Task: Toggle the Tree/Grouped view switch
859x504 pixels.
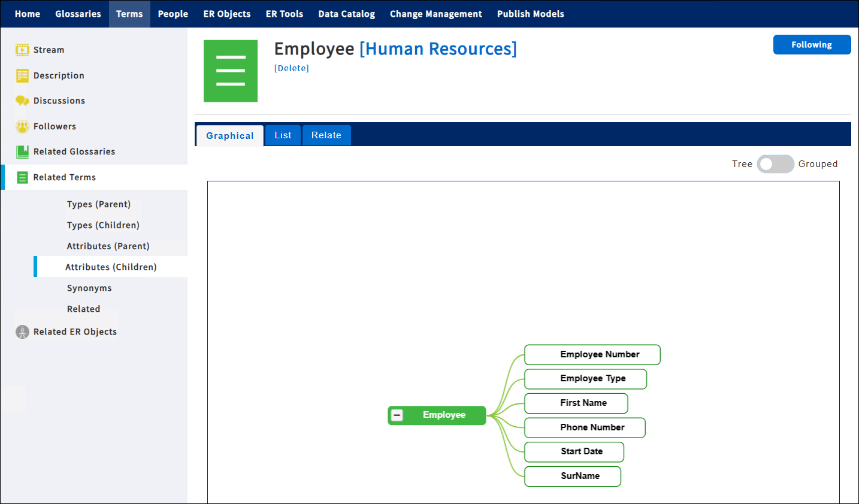Action: (x=775, y=164)
